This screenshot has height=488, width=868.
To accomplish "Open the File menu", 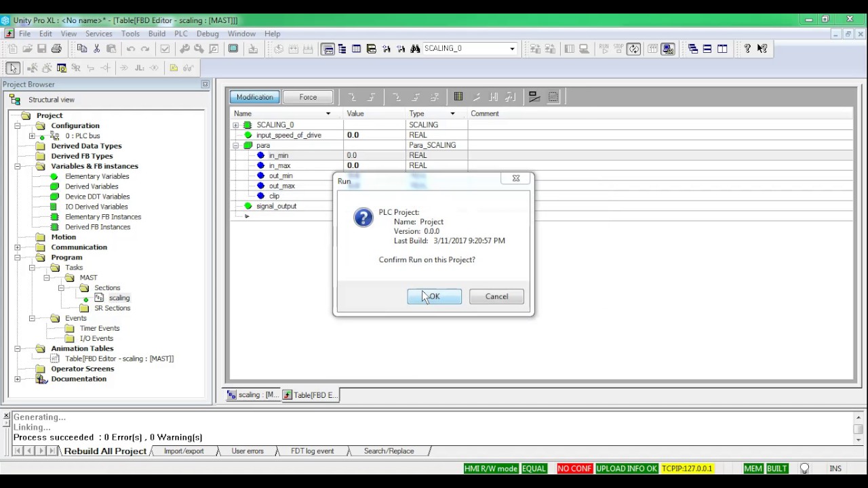I will [x=24, y=33].
